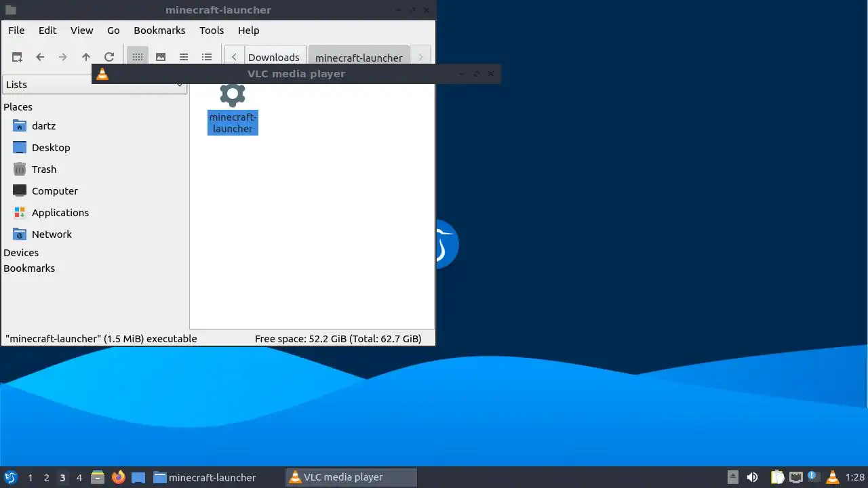Click the clock showing 1:28
Screen dimensions: 868x488
855,477
